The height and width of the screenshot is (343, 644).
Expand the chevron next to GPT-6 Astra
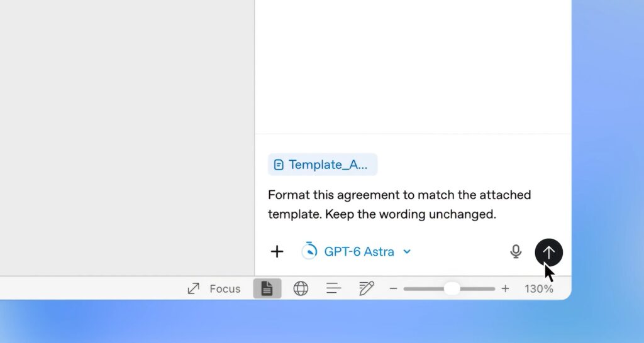click(407, 251)
